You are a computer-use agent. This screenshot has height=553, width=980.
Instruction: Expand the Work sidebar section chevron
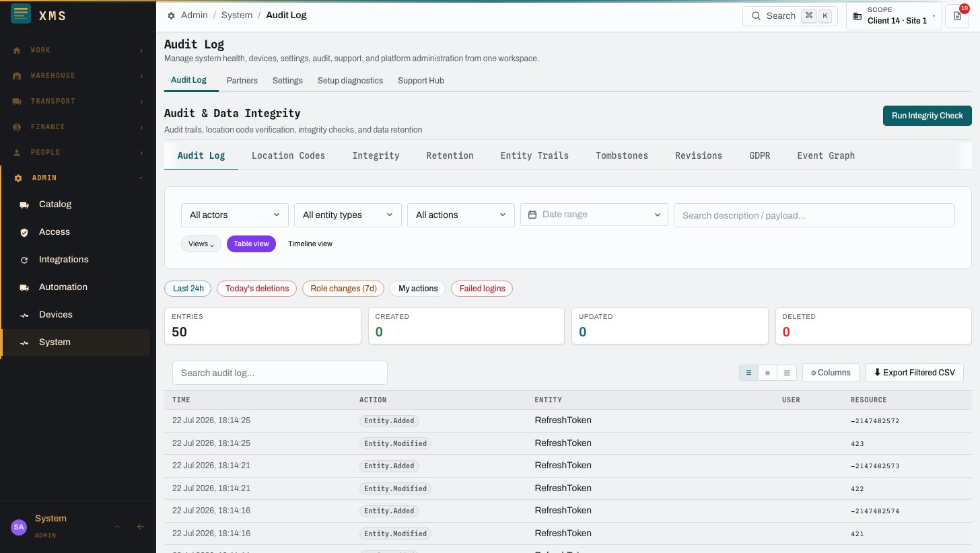[141, 50]
